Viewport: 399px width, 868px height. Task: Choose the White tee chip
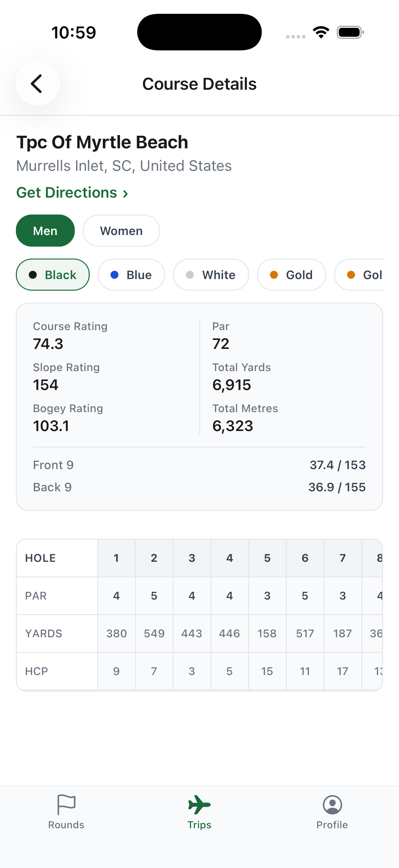tap(211, 275)
